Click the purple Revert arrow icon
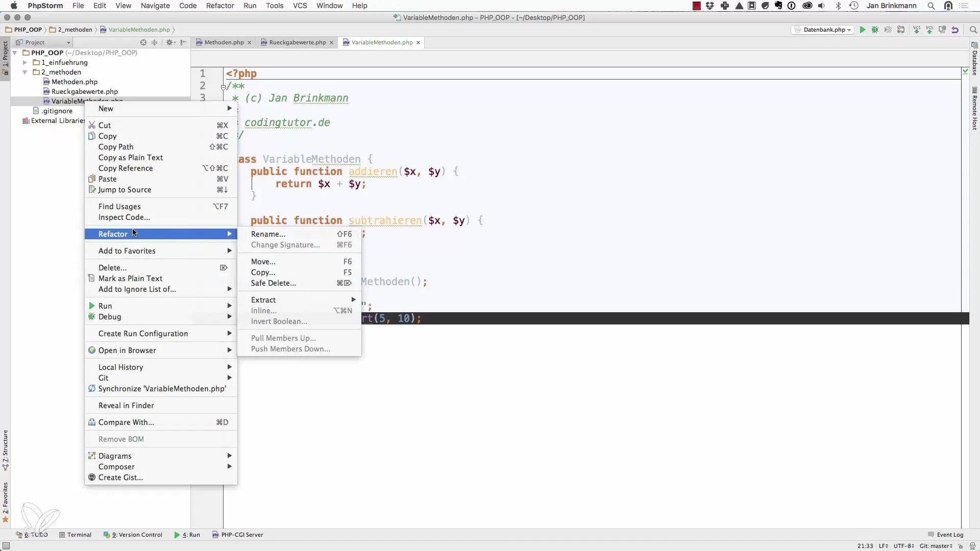Viewport: 980px width, 551px height. point(955,30)
